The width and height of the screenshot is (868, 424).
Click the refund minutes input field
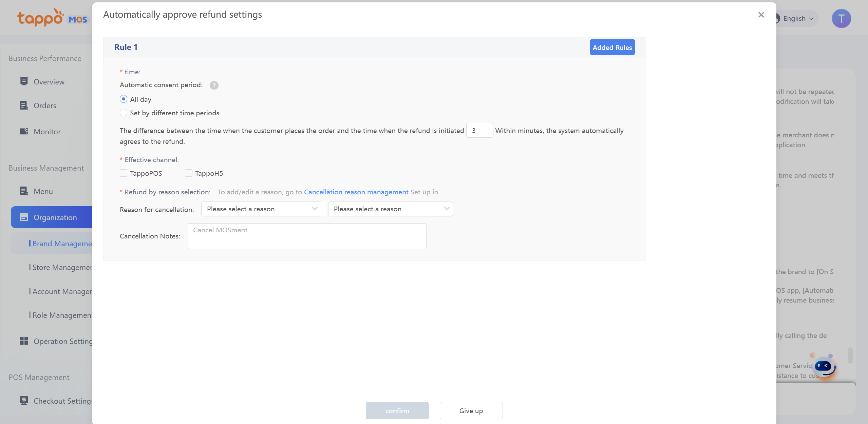(479, 131)
